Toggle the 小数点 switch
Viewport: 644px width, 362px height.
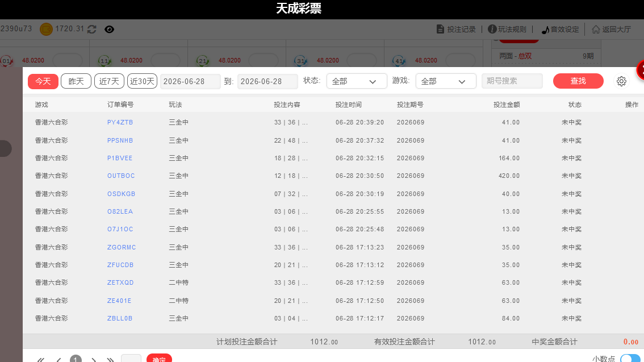[630, 359]
